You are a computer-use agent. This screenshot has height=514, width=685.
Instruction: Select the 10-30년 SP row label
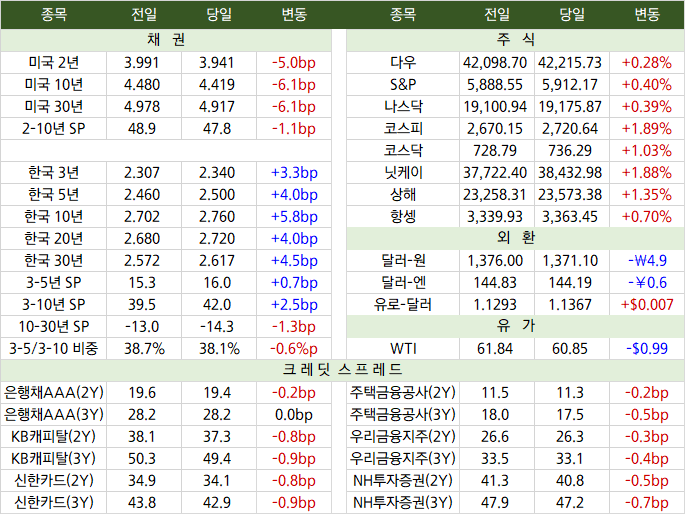(54, 327)
